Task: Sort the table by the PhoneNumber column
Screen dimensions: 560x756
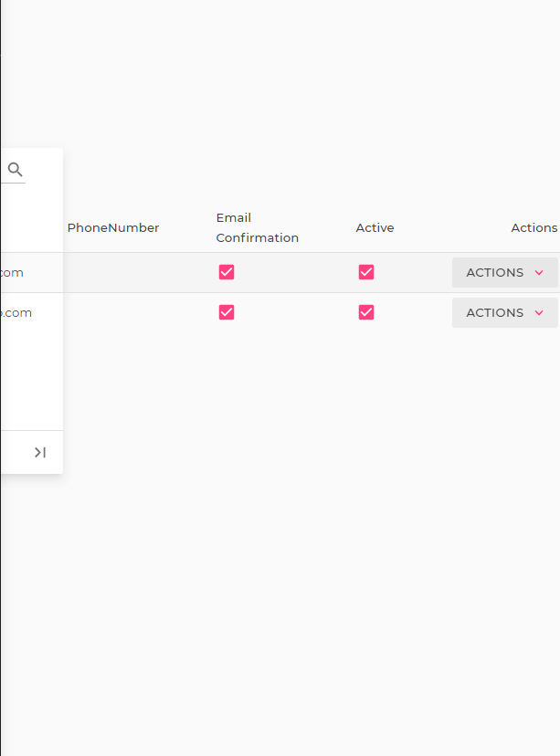Action: (x=112, y=227)
